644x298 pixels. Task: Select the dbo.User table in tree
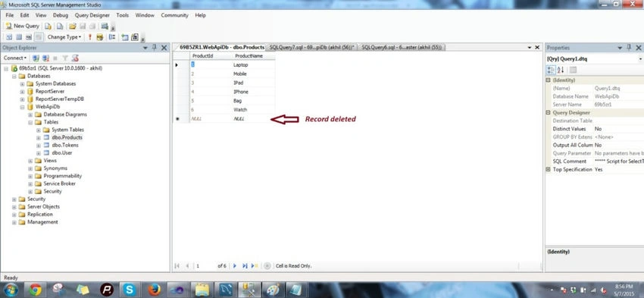coord(62,153)
